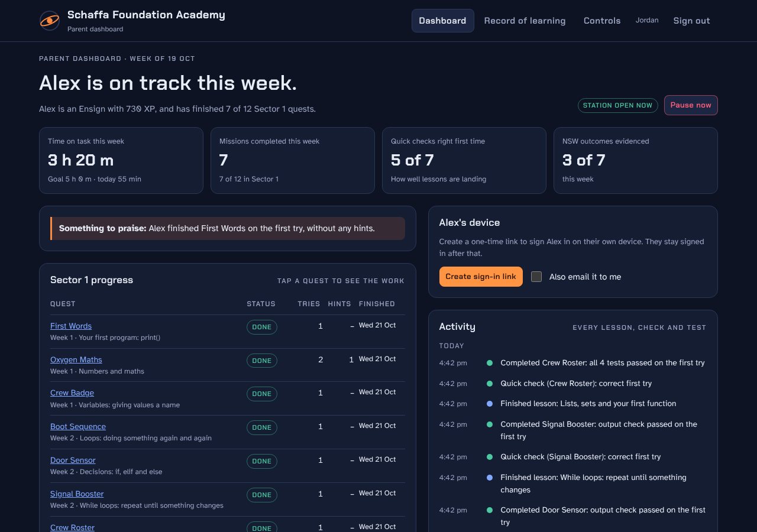Switch to Record of learning
Viewport: 757px width, 532px height.
point(525,21)
